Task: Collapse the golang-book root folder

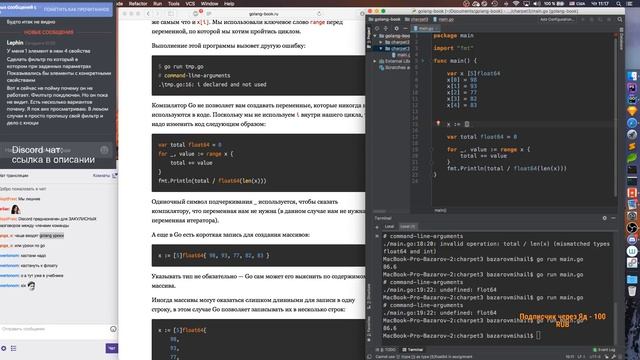Action: click(375, 36)
